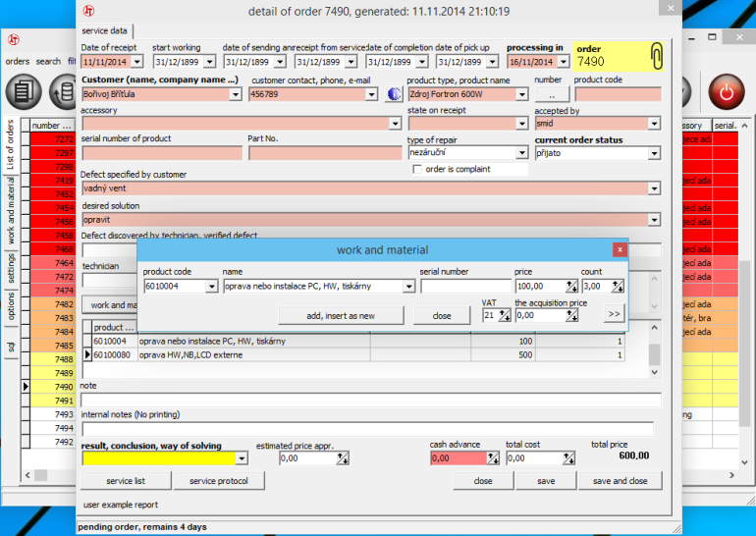756x536 pixels.
Task: Open the search menu in background window
Action: [x=48, y=61]
